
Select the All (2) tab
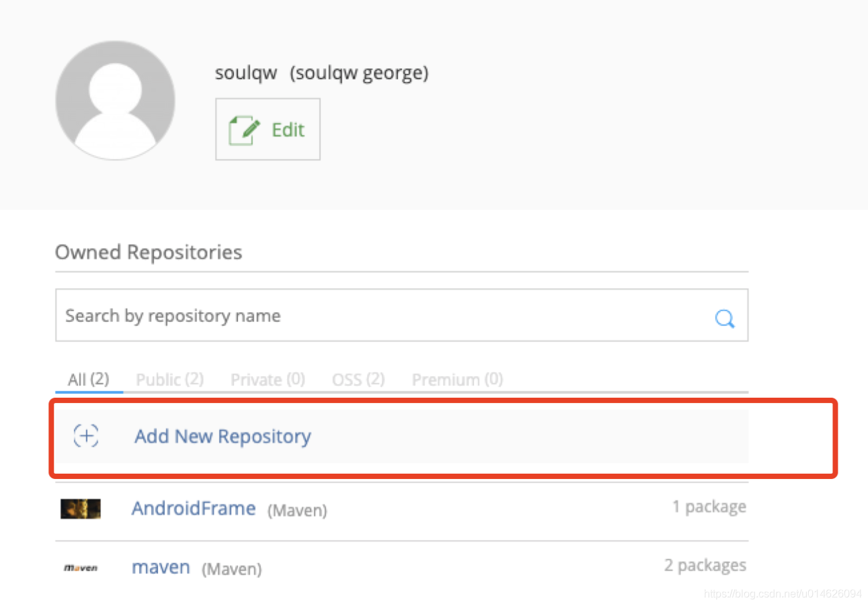pyautogui.click(x=89, y=380)
